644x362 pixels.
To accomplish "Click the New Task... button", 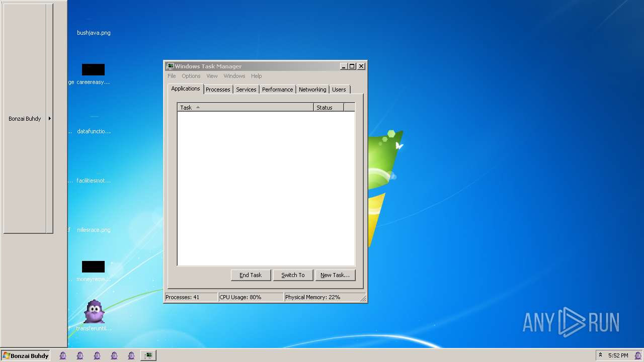I will click(x=335, y=275).
